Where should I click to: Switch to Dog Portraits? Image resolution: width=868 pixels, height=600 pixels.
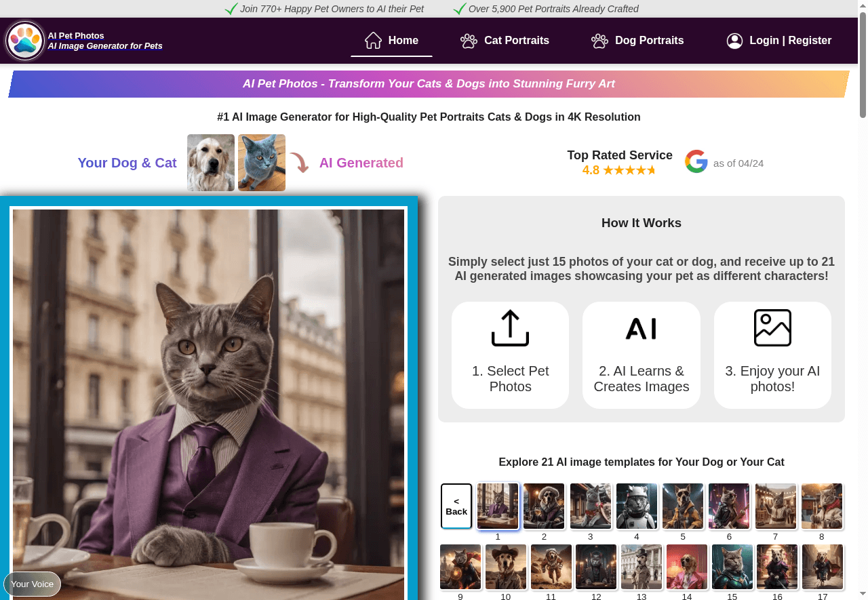coord(649,41)
